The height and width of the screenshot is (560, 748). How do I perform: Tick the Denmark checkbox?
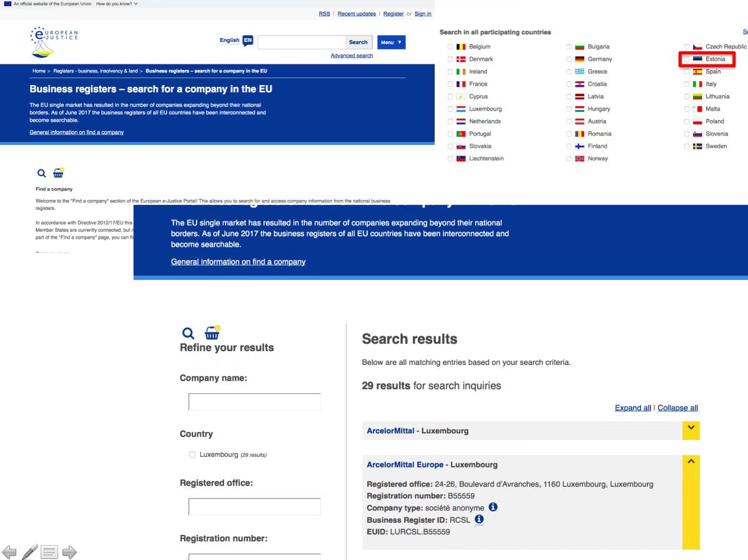[x=450, y=59]
